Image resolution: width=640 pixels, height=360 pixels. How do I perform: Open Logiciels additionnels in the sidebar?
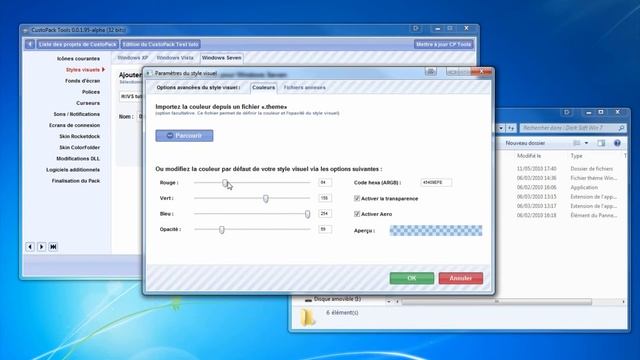pyautogui.click(x=73, y=170)
